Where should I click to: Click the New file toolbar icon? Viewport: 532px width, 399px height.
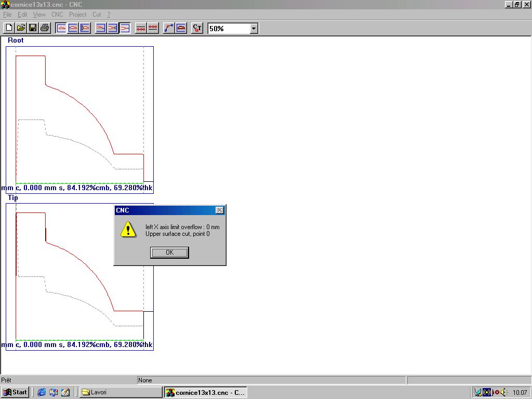tap(9, 28)
